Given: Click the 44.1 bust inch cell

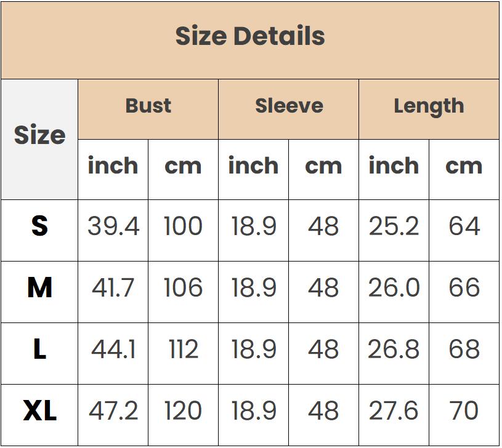Looking at the screenshot, I should coord(113,353).
